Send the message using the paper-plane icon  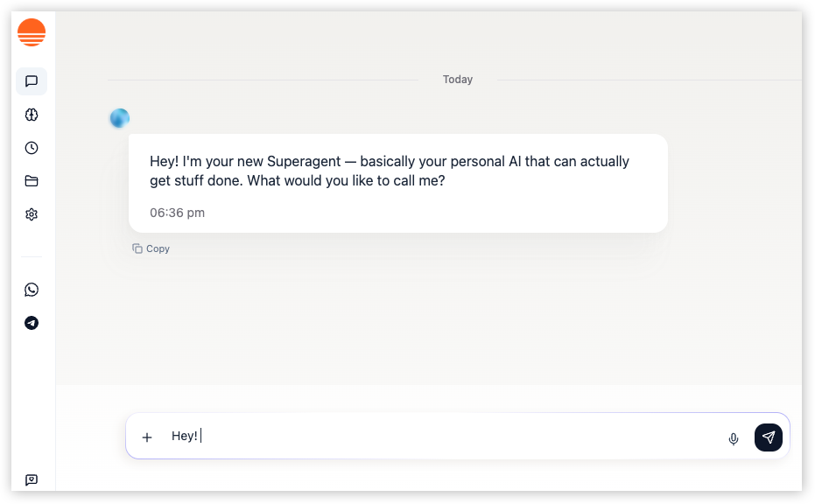pos(769,437)
